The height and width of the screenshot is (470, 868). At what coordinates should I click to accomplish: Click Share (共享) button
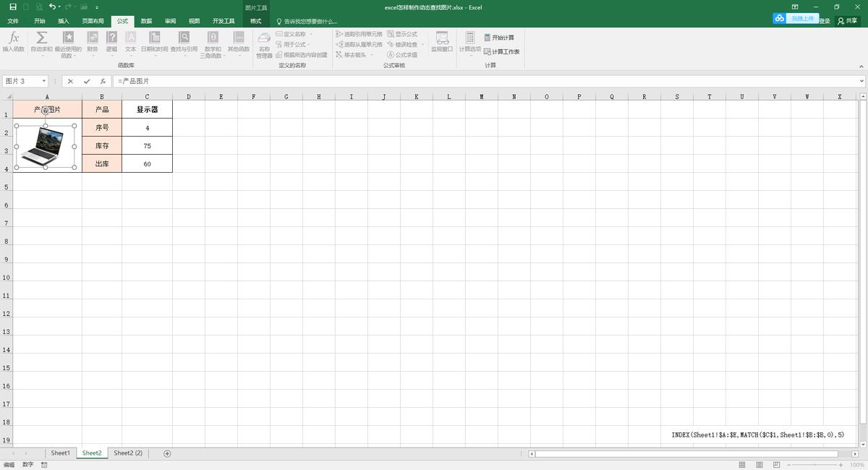(847, 21)
